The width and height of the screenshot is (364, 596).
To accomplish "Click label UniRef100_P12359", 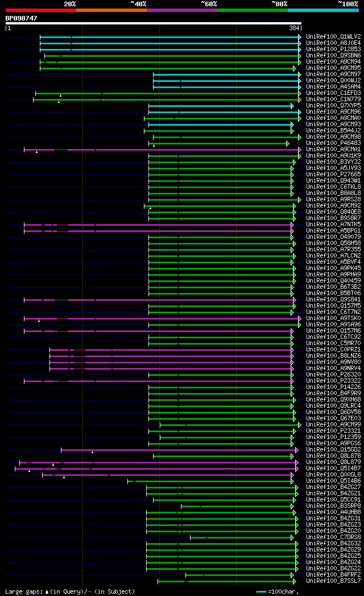I will tap(333, 437).
